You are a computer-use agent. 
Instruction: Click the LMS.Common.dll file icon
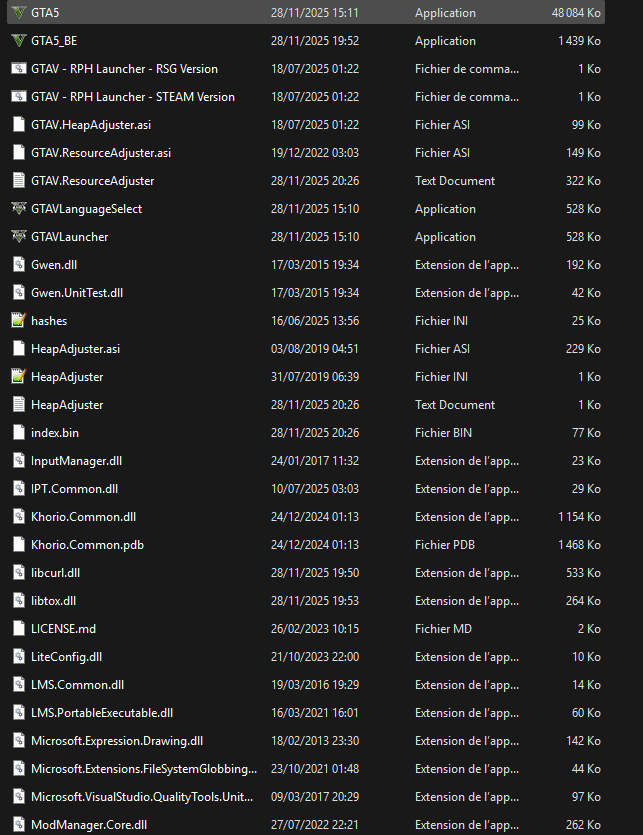tap(19, 685)
